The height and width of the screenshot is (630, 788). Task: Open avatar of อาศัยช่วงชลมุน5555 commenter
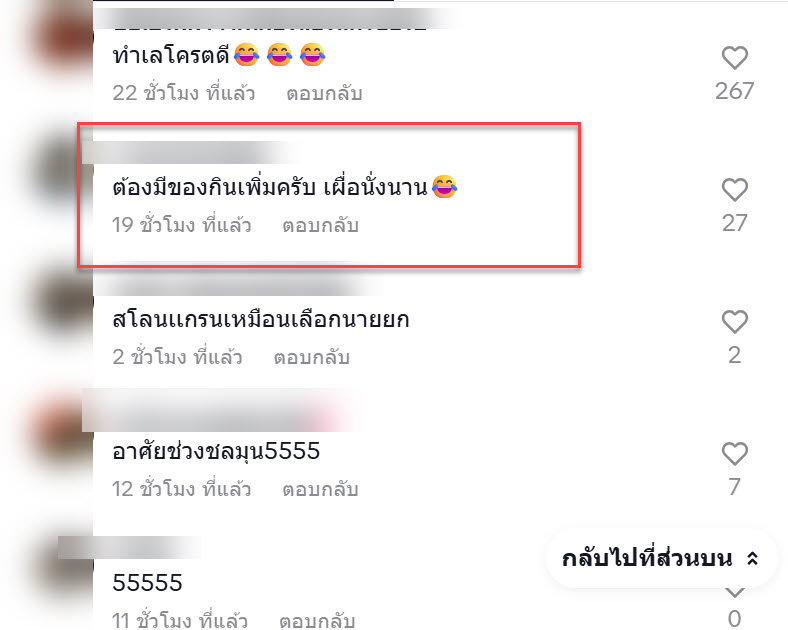[x=65, y=433]
